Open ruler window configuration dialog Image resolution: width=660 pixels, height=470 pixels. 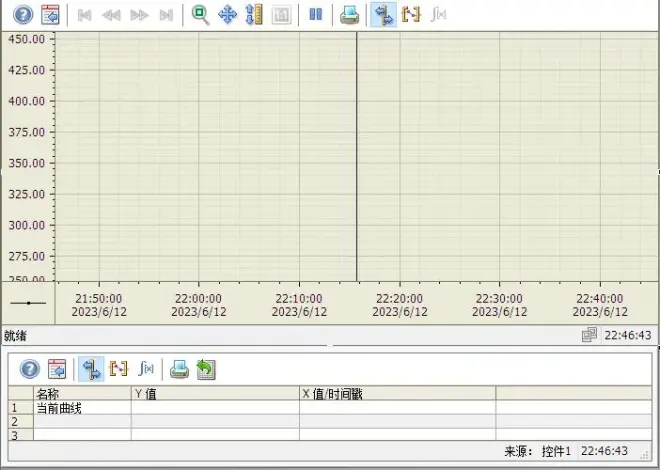click(x=57, y=369)
